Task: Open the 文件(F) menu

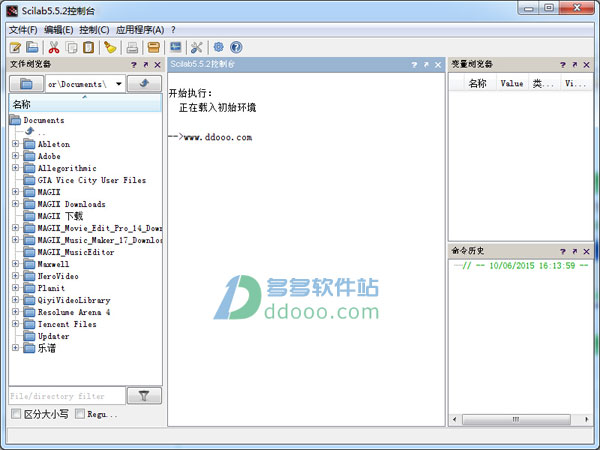Action: click(x=23, y=30)
